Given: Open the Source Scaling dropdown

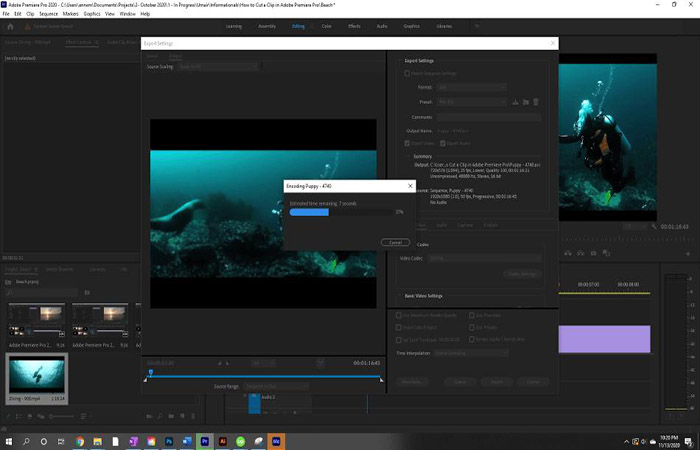Looking at the screenshot, I should pos(217,67).
